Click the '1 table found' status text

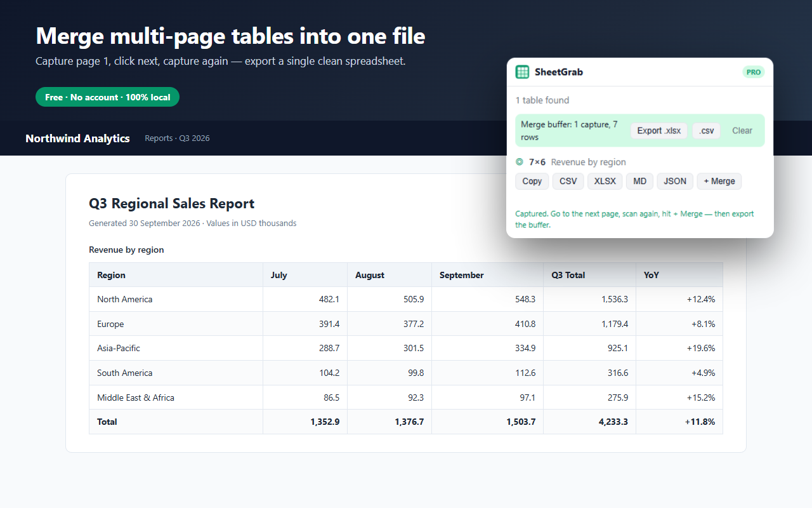542,100
